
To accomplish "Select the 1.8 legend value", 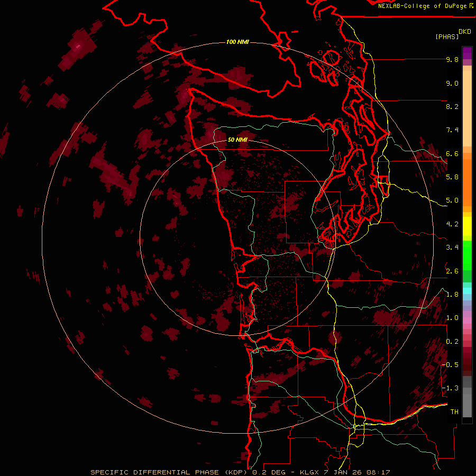I will tap(452, 295).
